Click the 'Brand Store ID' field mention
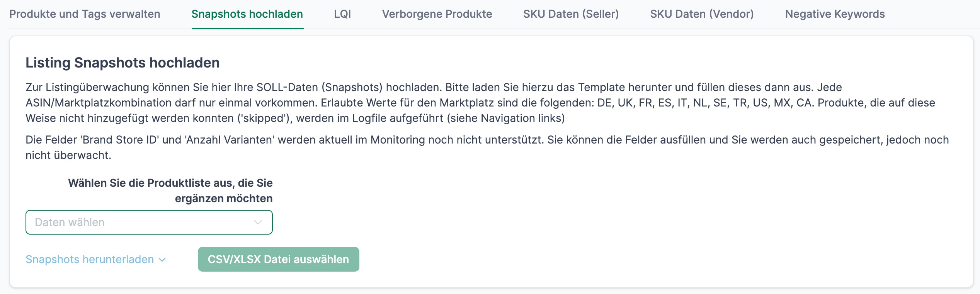The image size is (980, 294). 120,140
